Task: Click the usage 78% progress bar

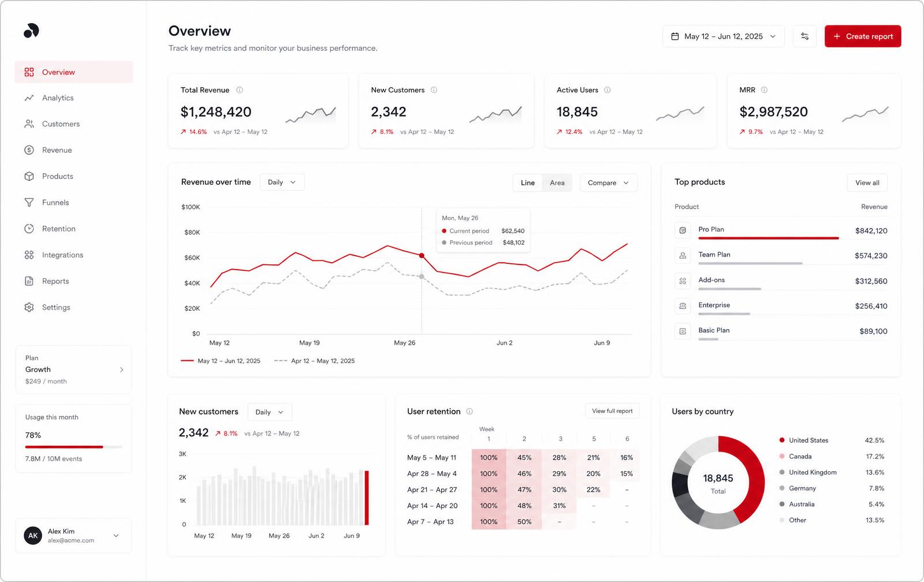Action: (x=74, y=447)
